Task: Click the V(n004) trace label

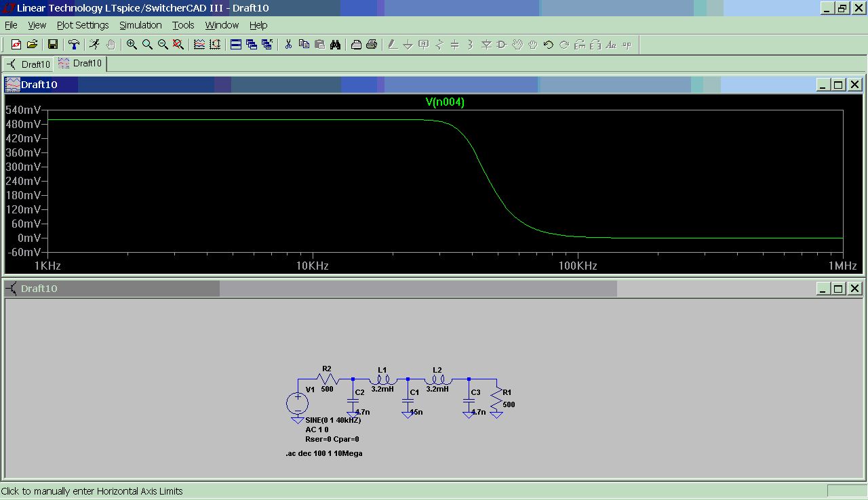Action: click(445, 102)
